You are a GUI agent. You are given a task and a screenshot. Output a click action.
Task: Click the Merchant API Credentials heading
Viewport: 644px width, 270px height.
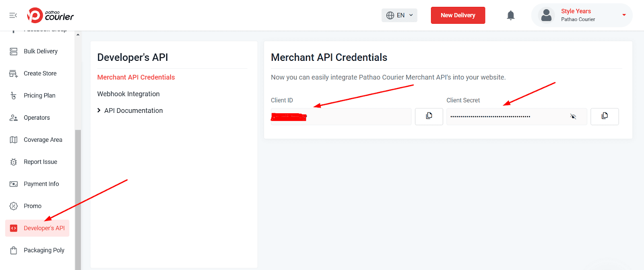(329, 58)
